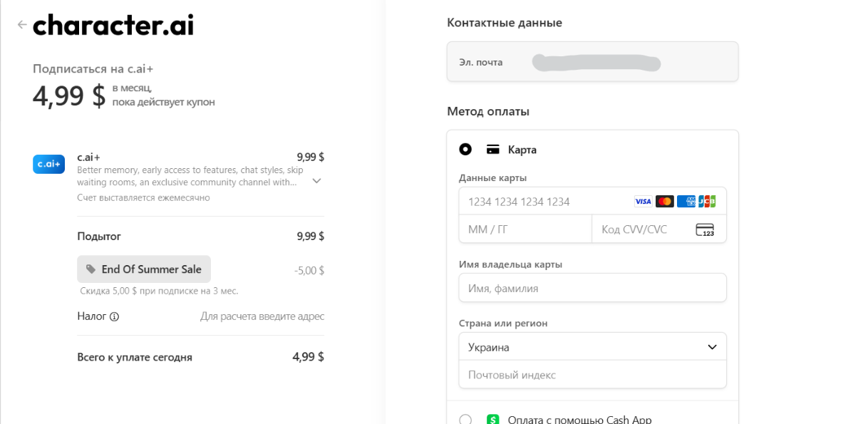Click the American Express logo
The image size is (868, 424).
pyautogui.click(x=686, y=202)
